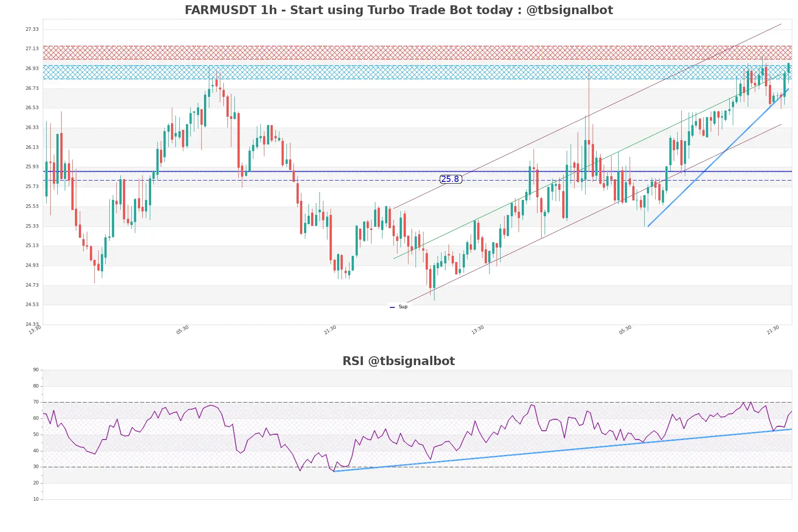This screenshot has width=798, height=532.
Task: Click the 26.13 price axis label
Action: (x=32, y=148)
